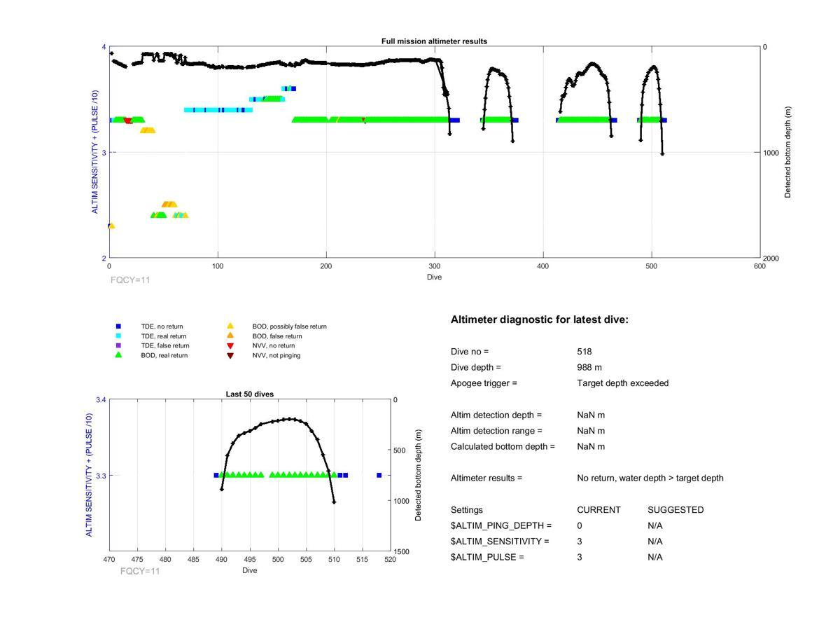Click the 'Dive depth =' label
Image resolution: width=840 pixels, height=620 pixels.
pos(476,367)
